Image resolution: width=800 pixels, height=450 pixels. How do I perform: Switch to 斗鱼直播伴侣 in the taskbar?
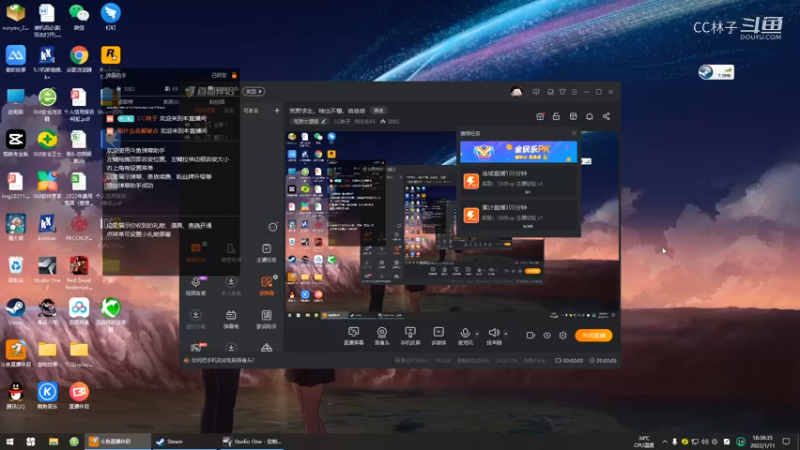(x=118, y=441)
